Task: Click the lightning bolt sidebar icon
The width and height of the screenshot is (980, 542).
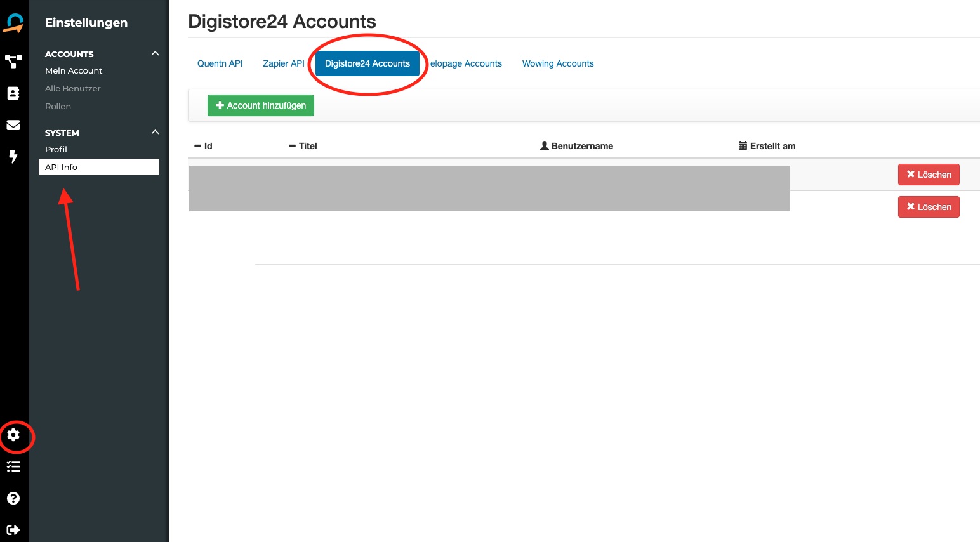Action: click(x=13, y=156)
